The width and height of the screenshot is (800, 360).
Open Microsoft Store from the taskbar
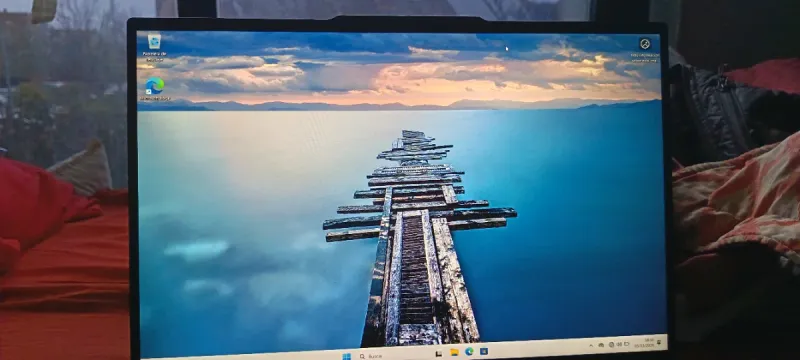point(484,351)
